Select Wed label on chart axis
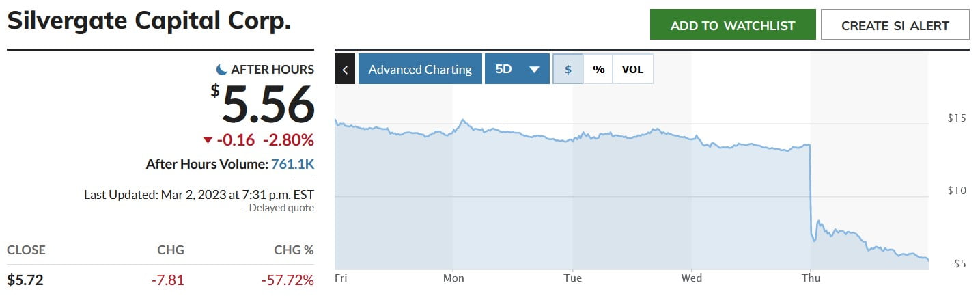Screen dimensions: 980x296 pos(692,278)
